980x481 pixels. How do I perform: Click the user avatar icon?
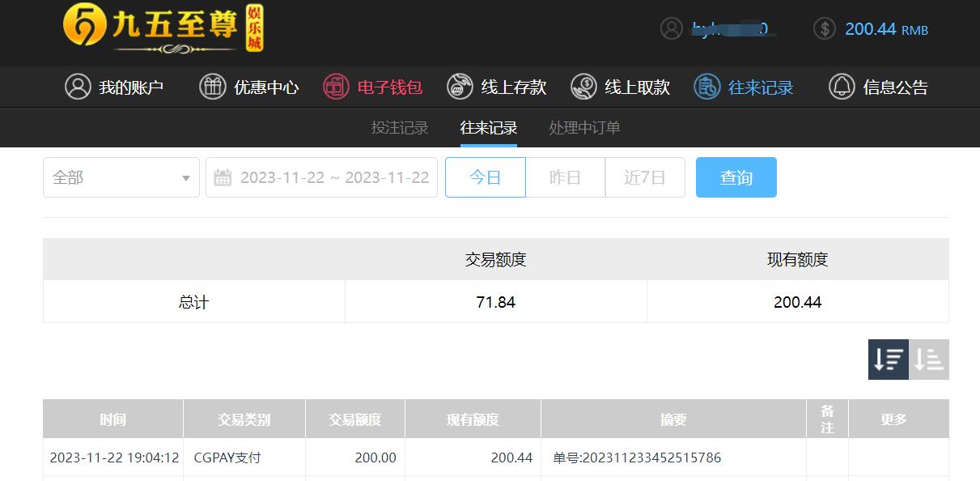672,28
